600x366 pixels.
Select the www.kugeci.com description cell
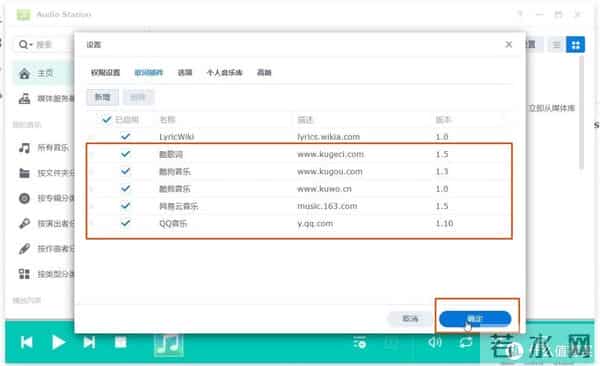point(330,154)
